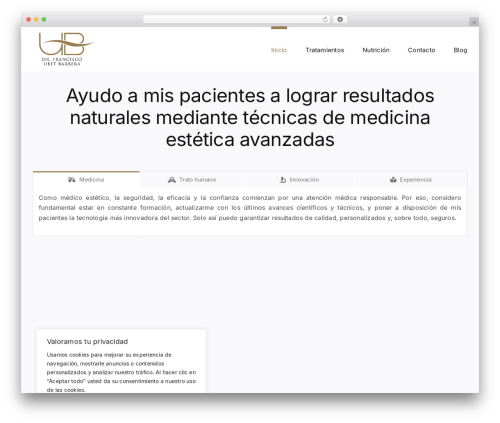Open the Tratamientos menu item
The width and height of the screenshot is (500, 423).
[x=325, y=50]
